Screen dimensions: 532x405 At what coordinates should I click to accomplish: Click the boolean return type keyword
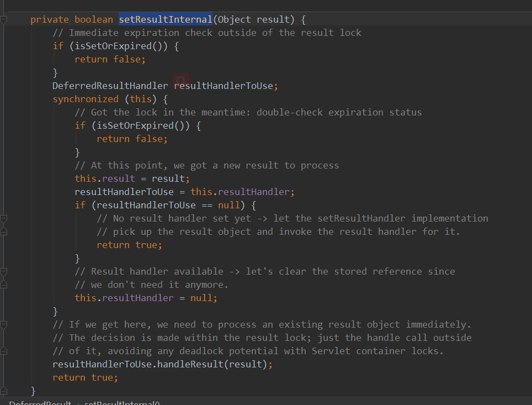click(94, 19)
